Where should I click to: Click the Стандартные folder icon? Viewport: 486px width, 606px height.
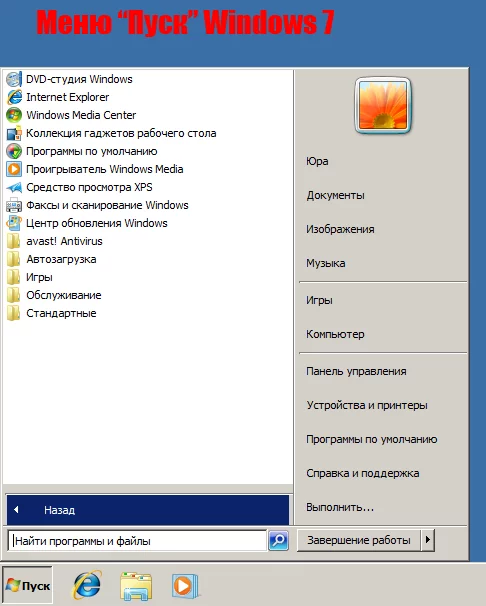coord(14,313)
